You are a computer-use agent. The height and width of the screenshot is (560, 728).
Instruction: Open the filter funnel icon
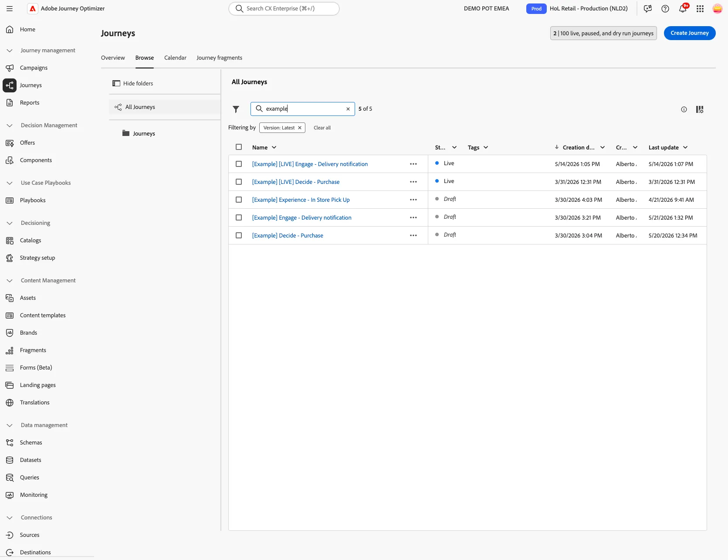[236, 109]
